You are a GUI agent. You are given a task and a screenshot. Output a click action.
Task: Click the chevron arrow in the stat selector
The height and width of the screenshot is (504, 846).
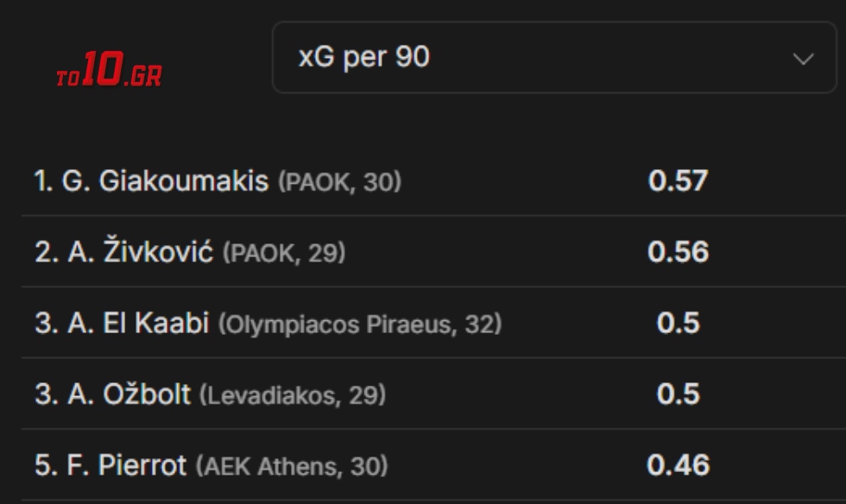[803, 59]
